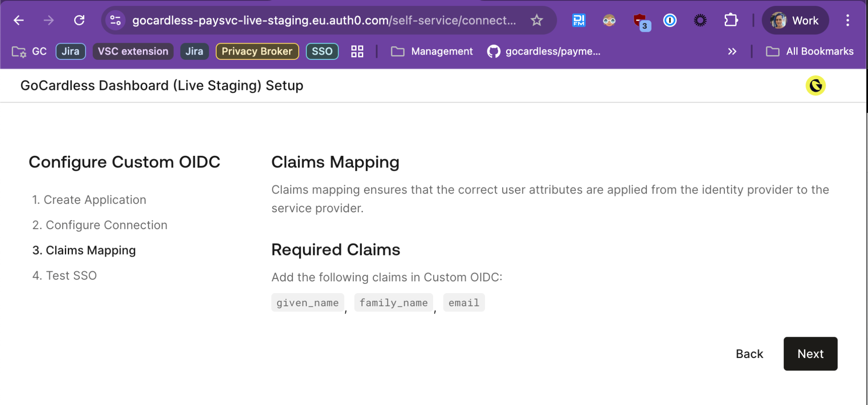Click the GoCardless yellow logo icon
The image size is (868, 405).
coord(815,86)
